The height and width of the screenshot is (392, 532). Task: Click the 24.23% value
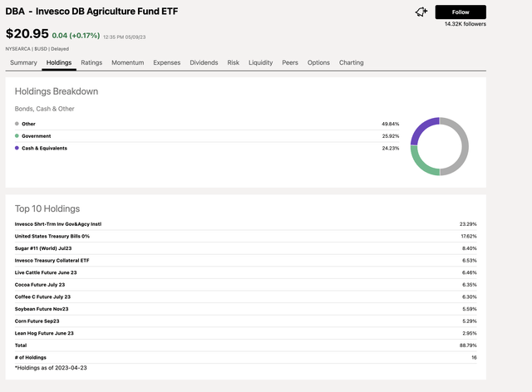pyautogui.click(x=391, y=148)
